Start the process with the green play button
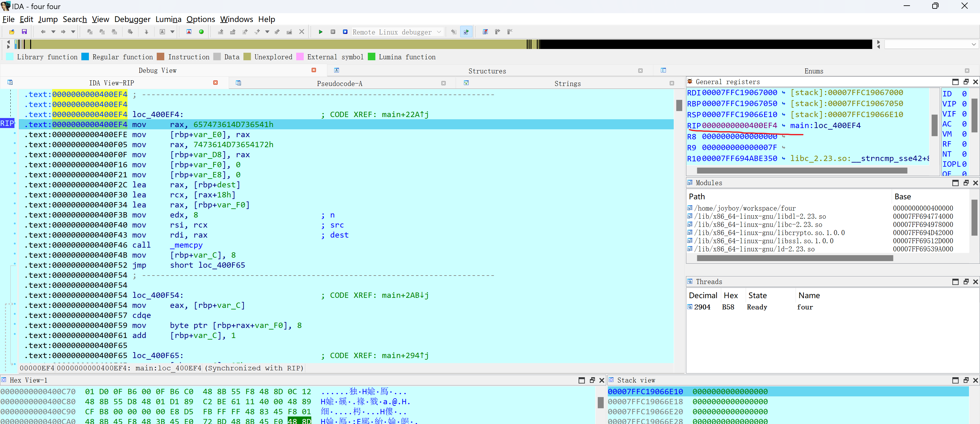This screenshot has width=980, height=424. coord(321,32)
